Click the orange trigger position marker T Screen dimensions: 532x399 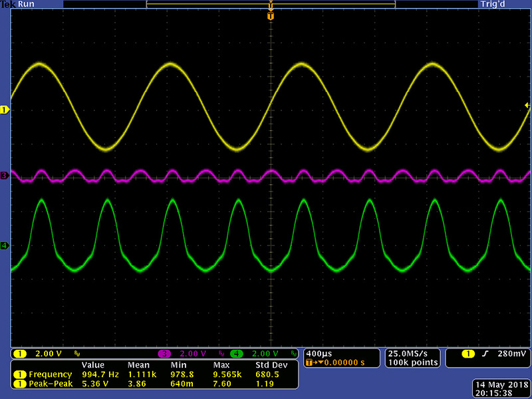[x=270, y=16]
